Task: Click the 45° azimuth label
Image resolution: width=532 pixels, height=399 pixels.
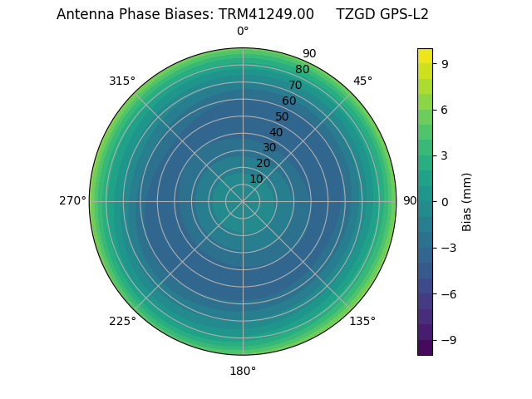Action: tap(362, 81)
